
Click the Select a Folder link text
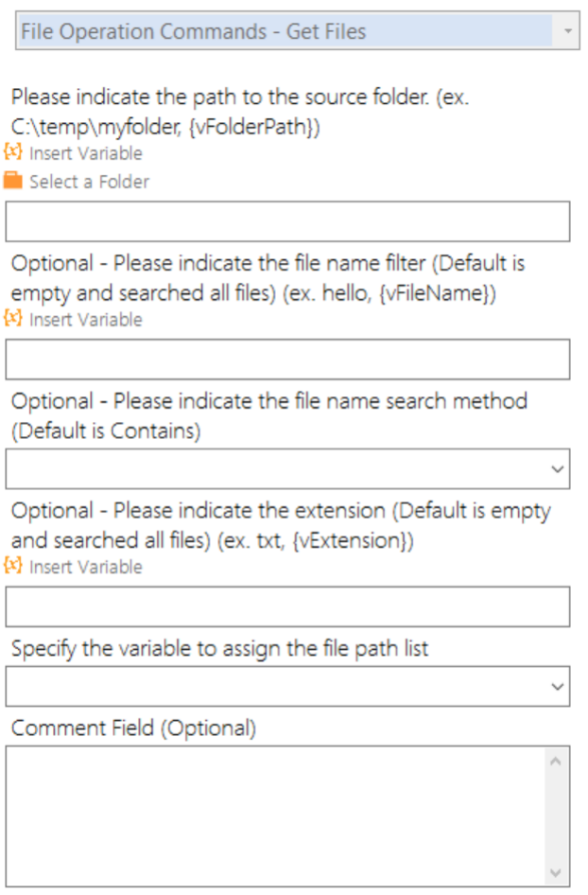[90, 182]
